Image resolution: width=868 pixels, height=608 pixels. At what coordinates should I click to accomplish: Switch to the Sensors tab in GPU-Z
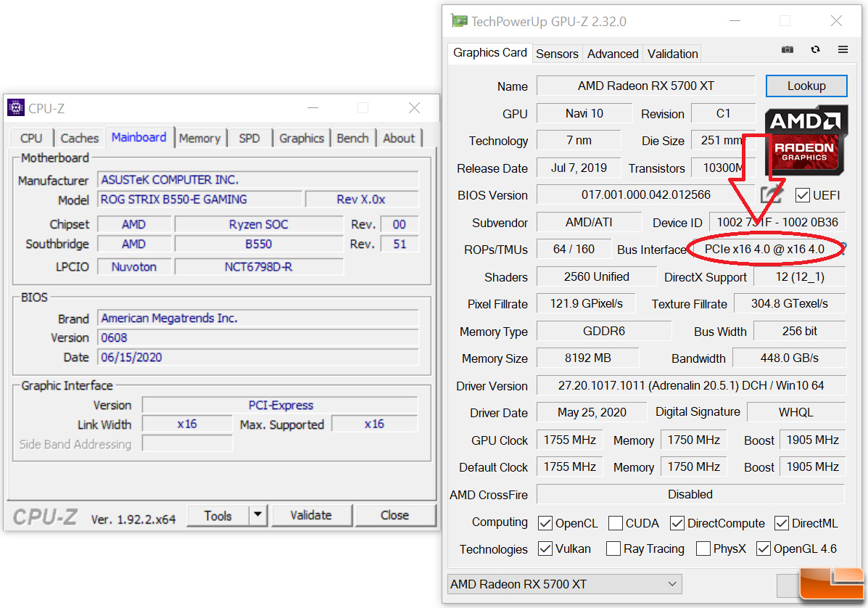click(557, 54)
